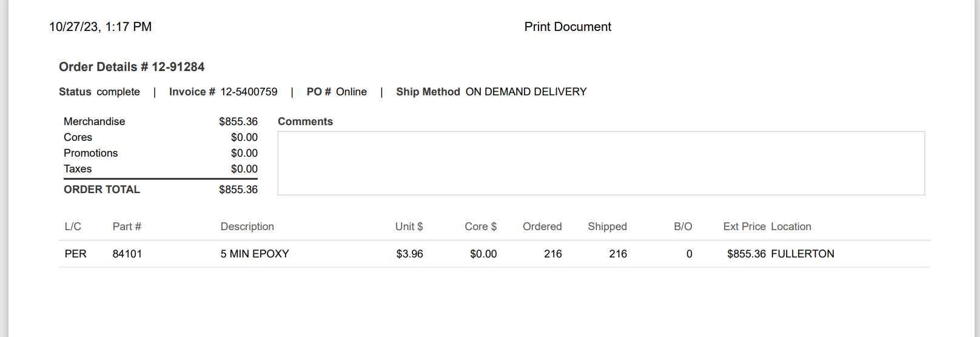Click inside the Comments text box

601,163
